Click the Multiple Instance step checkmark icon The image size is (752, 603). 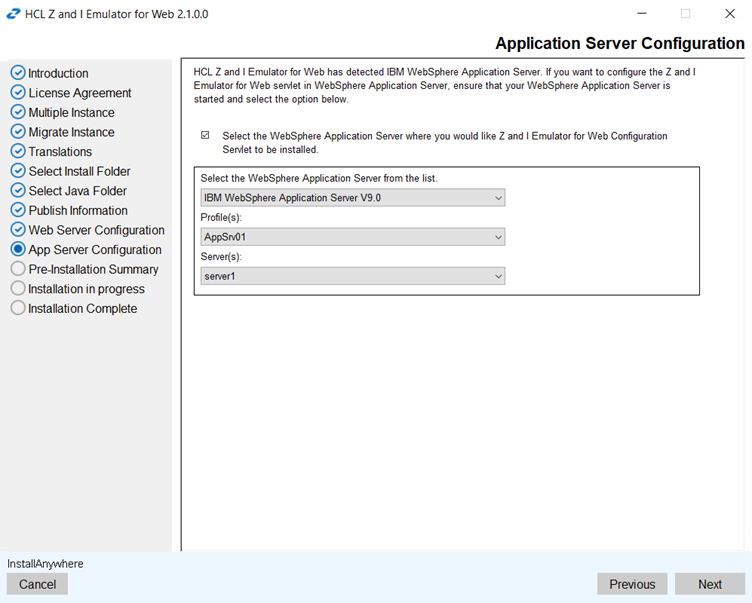pyautogui.click(x=18, y=112)
